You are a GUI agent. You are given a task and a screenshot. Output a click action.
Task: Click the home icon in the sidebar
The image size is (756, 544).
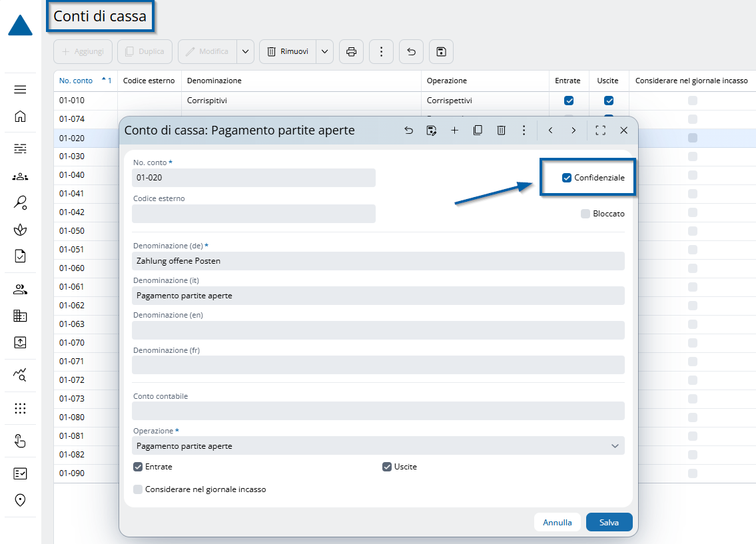[20, 117]
